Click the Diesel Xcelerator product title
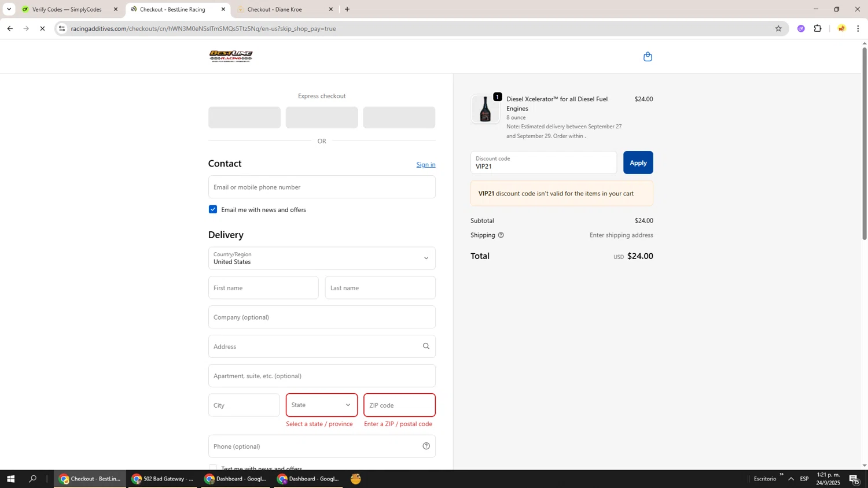The width and height of the screenshot is (868, 488). click(557, 104)
